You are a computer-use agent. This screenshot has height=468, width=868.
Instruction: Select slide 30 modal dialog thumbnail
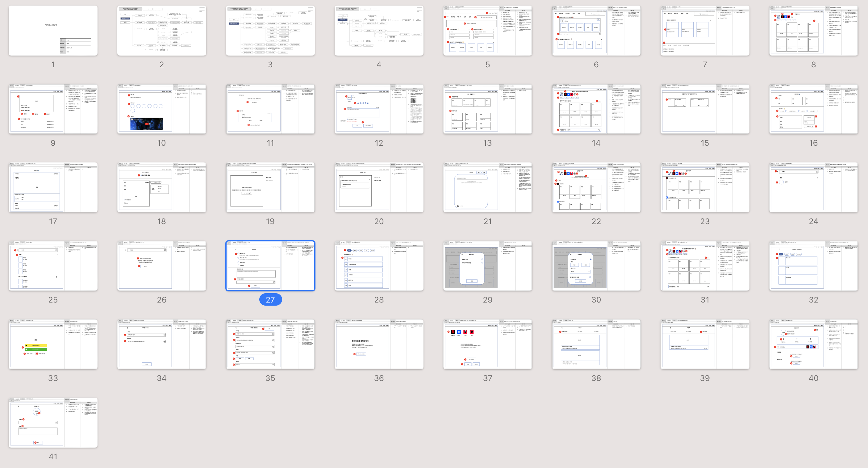point(596,266)
